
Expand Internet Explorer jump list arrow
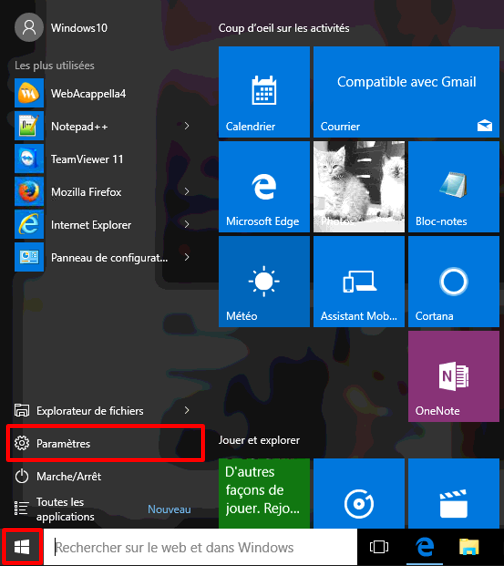[x=187, y=224]
